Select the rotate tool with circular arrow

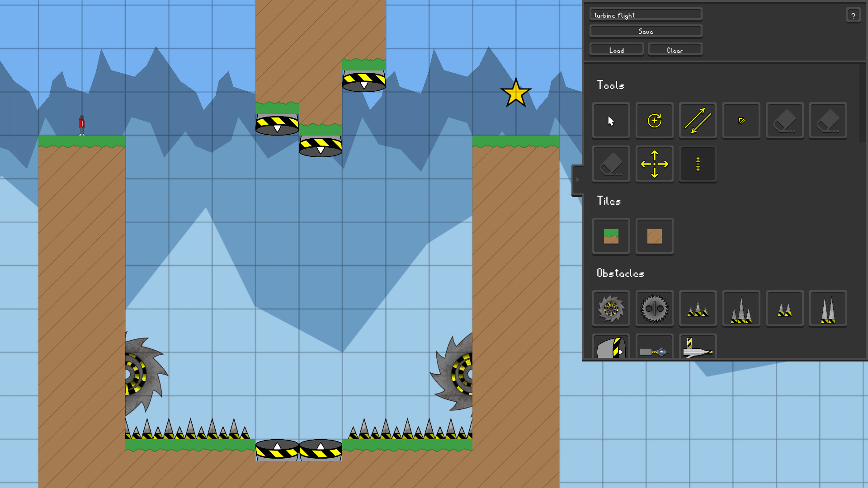[654, 121]
